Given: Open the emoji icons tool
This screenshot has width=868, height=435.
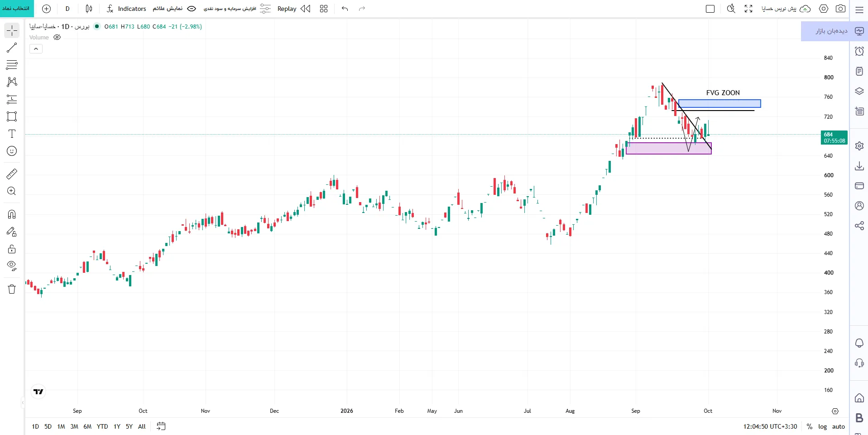Looking at the screenshot, I should point(12,151).
